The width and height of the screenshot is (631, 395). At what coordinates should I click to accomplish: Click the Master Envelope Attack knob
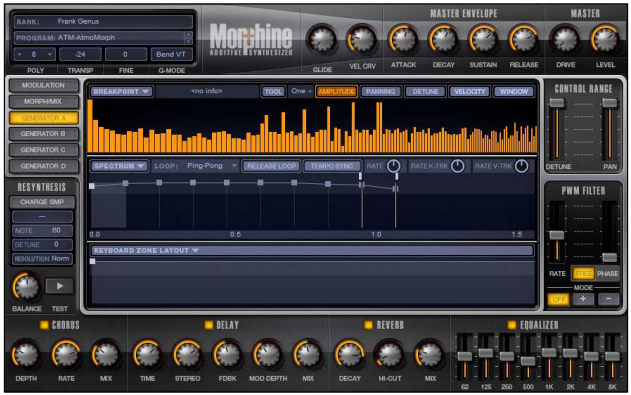(403, 39)
